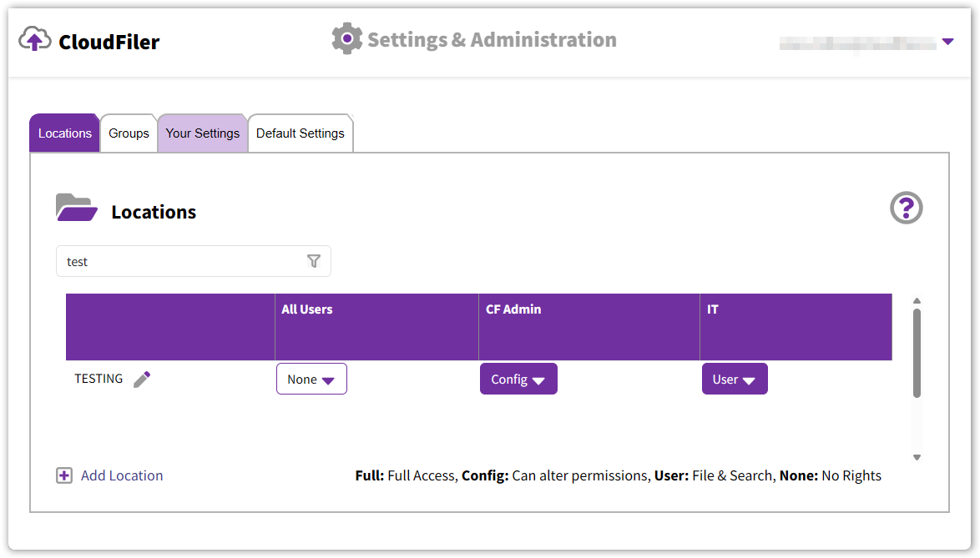Image resolution: width=980 pixels, height=558 pixels.
Task: Switch to the Default Settings tab
Action: (300, 133)
